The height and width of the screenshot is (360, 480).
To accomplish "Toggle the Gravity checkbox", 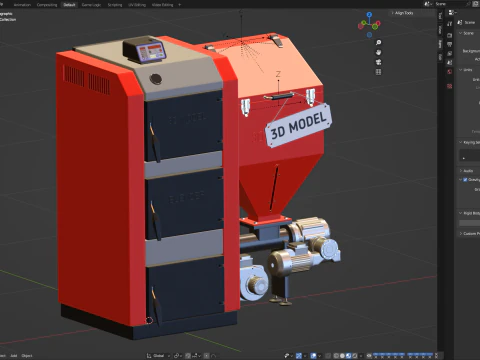I will click(x=465, y=180).
